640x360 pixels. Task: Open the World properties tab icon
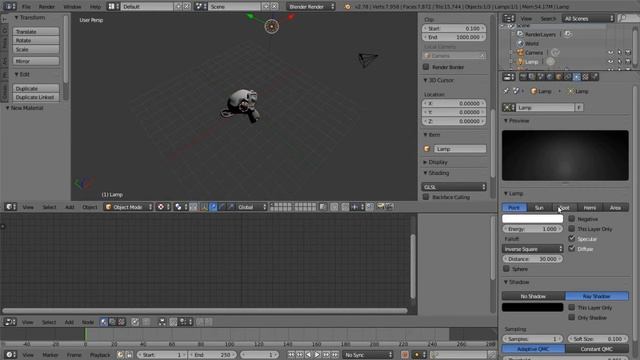pos(550,77)
